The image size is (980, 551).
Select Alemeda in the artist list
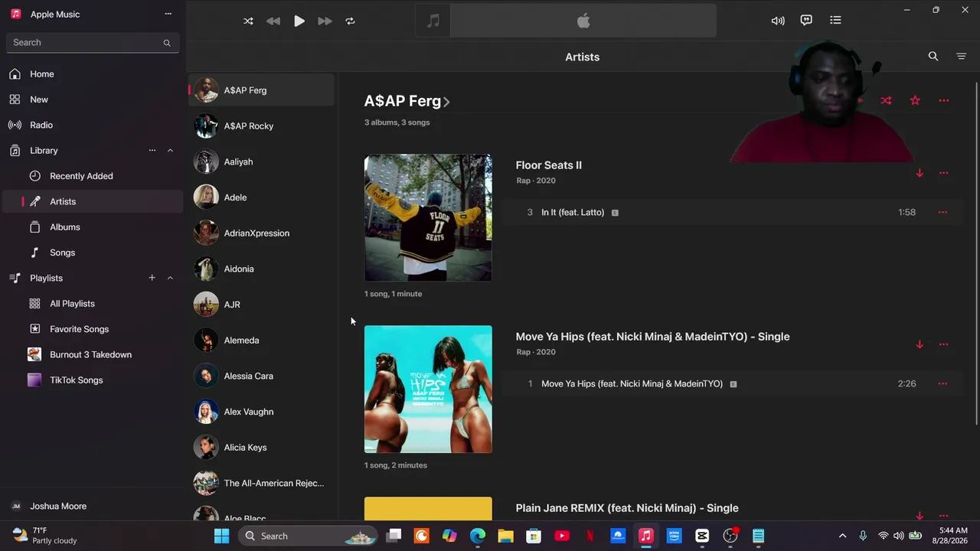tap(261, 341)
